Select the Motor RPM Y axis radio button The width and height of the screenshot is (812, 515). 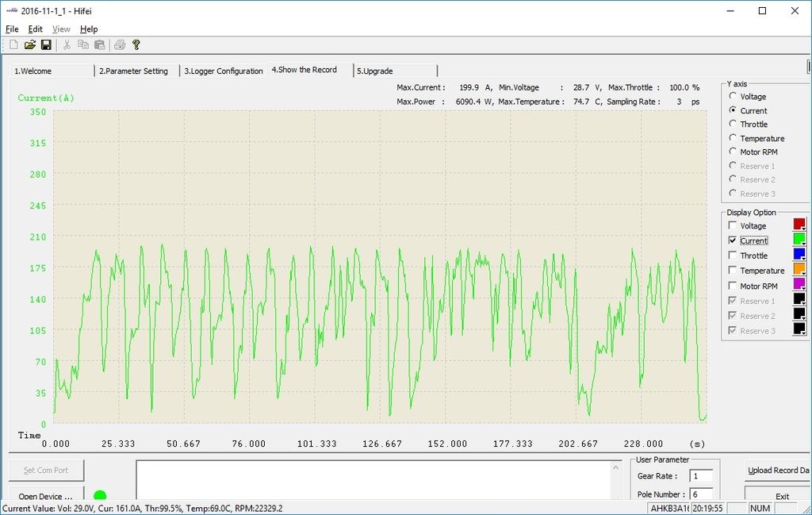tap(733, 152)
